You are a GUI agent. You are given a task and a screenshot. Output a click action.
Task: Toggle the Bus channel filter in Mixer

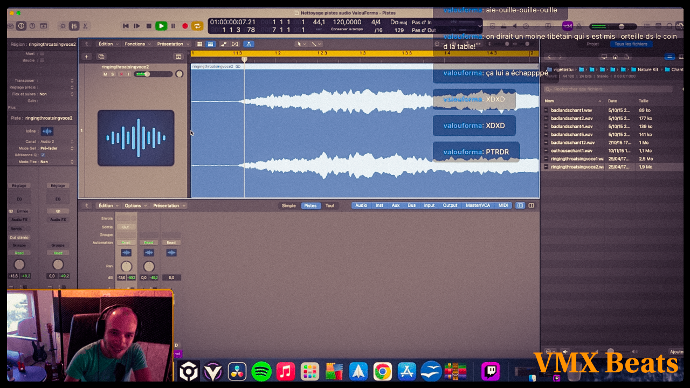coord(411,205)
